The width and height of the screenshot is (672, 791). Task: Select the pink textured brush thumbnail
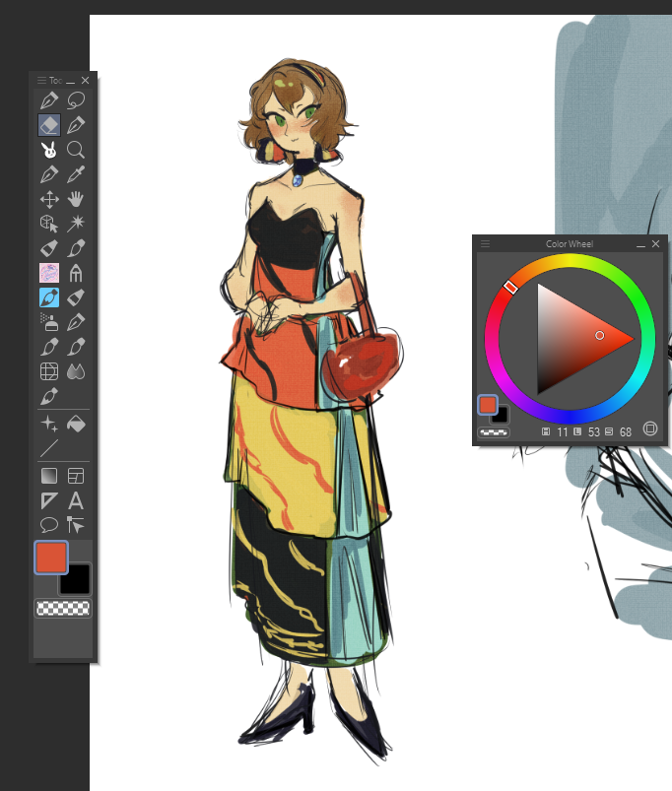point(49,273)
